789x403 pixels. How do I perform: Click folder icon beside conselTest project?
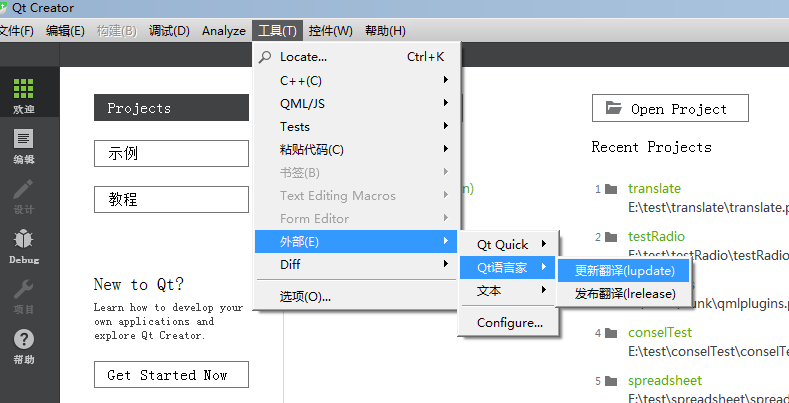point(611,333)
